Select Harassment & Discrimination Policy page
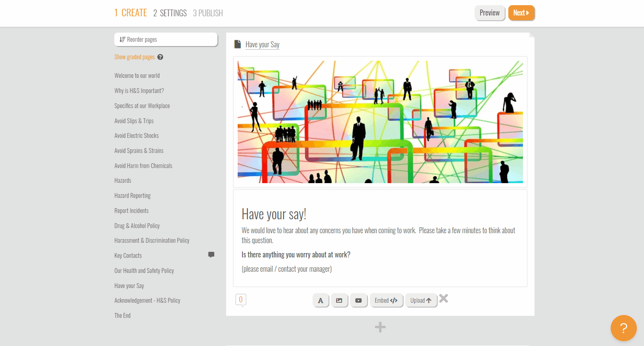 coord(152,241)
